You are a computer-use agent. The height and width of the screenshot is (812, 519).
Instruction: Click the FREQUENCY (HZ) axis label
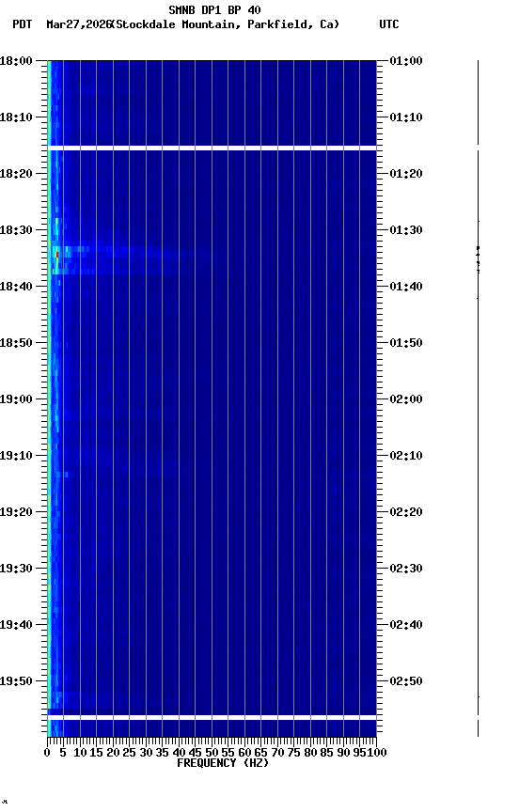(x=223, y=763)
